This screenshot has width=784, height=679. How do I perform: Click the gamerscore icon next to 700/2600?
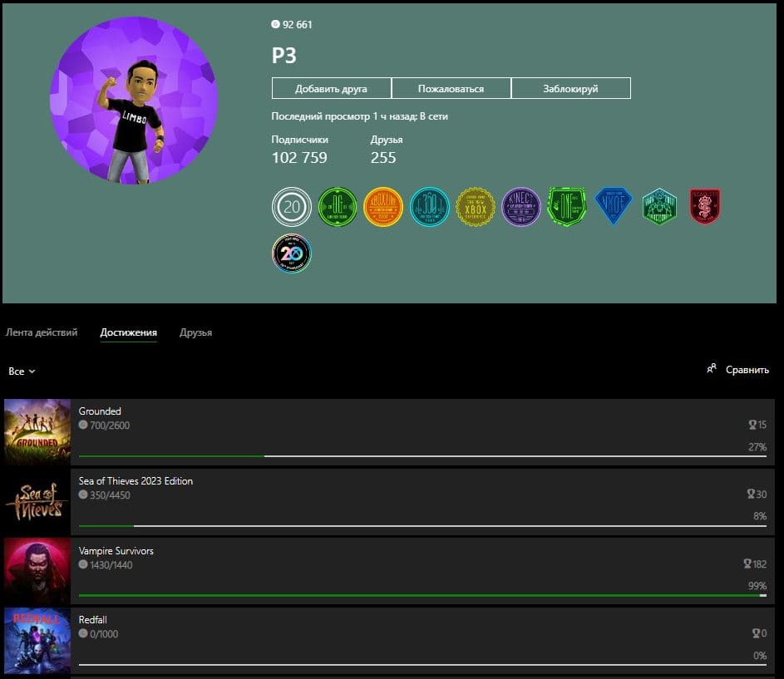[x=83, y=425]
